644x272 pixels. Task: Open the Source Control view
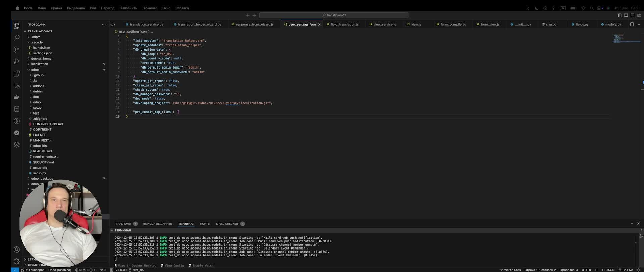[17, 50]
